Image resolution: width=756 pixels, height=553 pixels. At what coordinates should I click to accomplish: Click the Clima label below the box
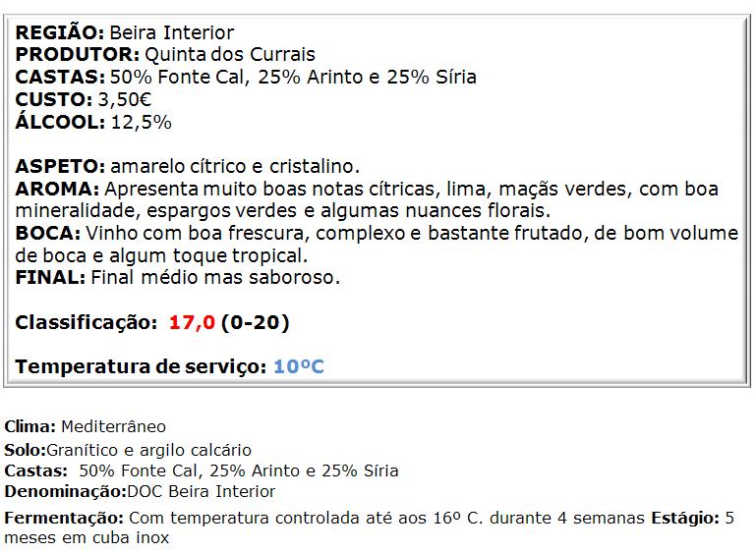pos(30,427)
